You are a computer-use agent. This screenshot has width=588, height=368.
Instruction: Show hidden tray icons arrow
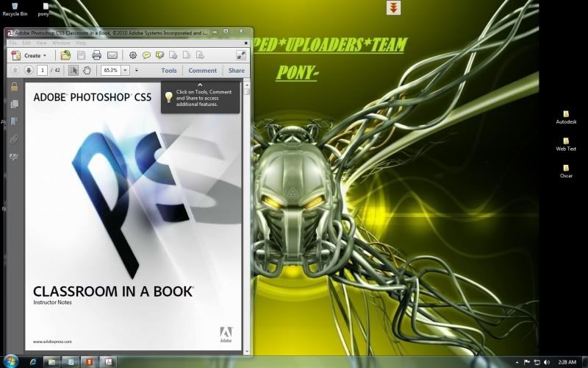click(x=517, y=362)
